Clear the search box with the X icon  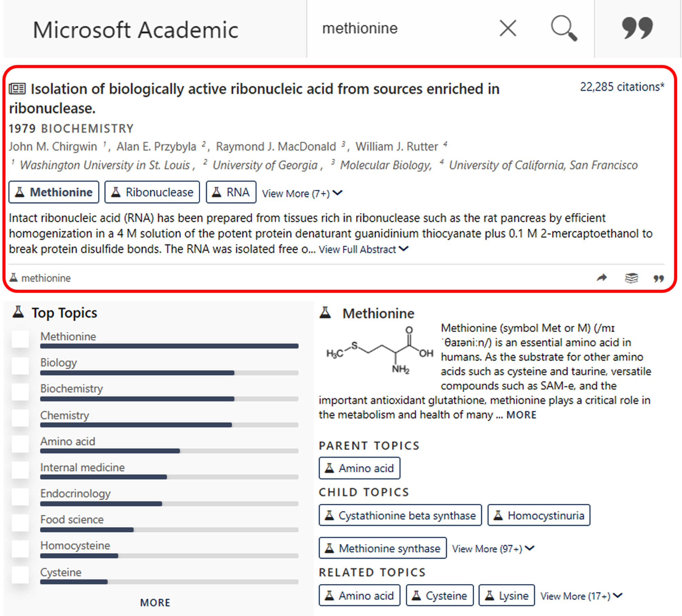click(x=508, y=28)
